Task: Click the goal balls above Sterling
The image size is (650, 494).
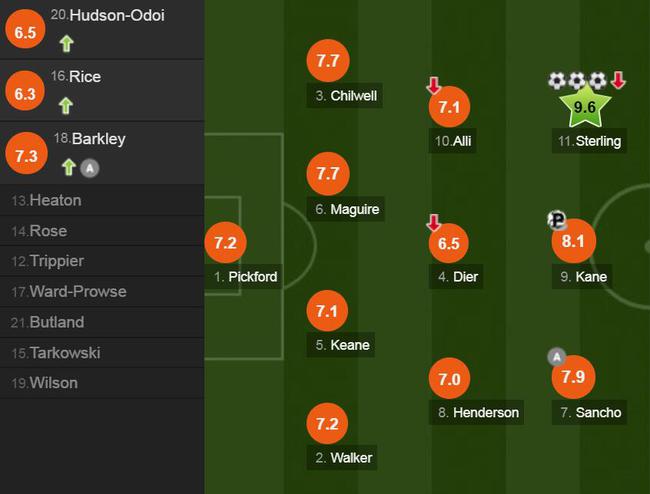Action: coord(577,81)
